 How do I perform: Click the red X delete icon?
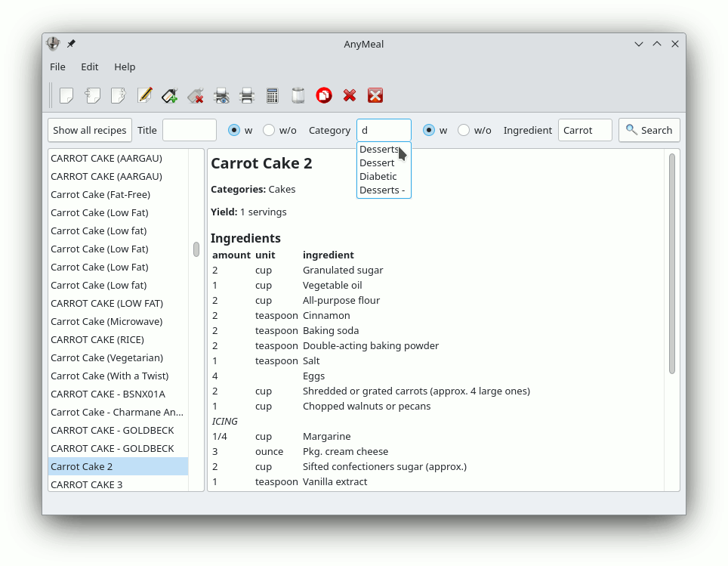(350, 95)
